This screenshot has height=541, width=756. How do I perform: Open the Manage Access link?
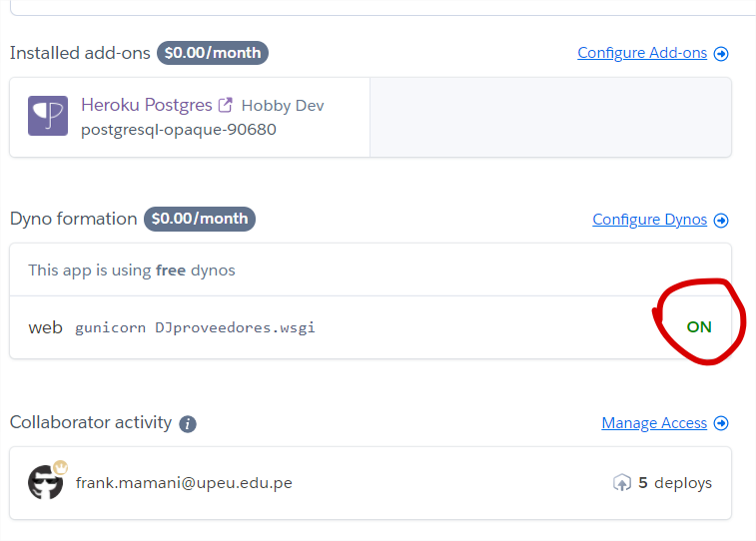[x=653, y=423]
